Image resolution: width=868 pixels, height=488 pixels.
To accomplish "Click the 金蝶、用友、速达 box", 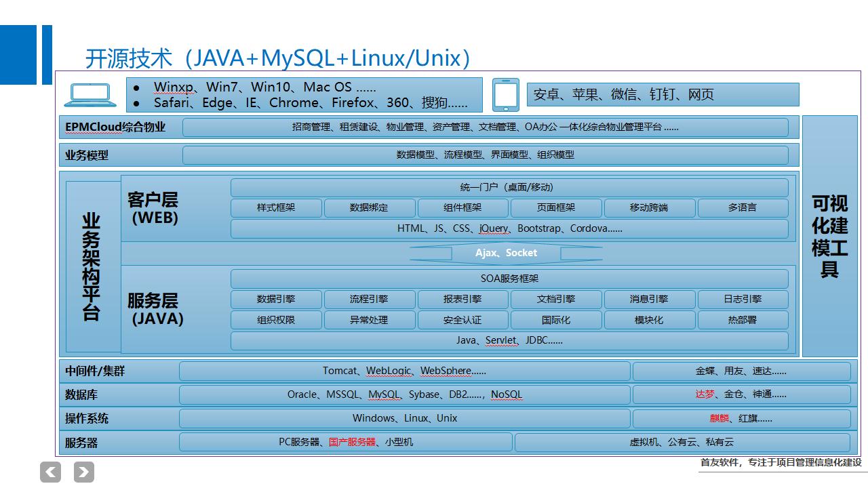I will click(742, 371).
